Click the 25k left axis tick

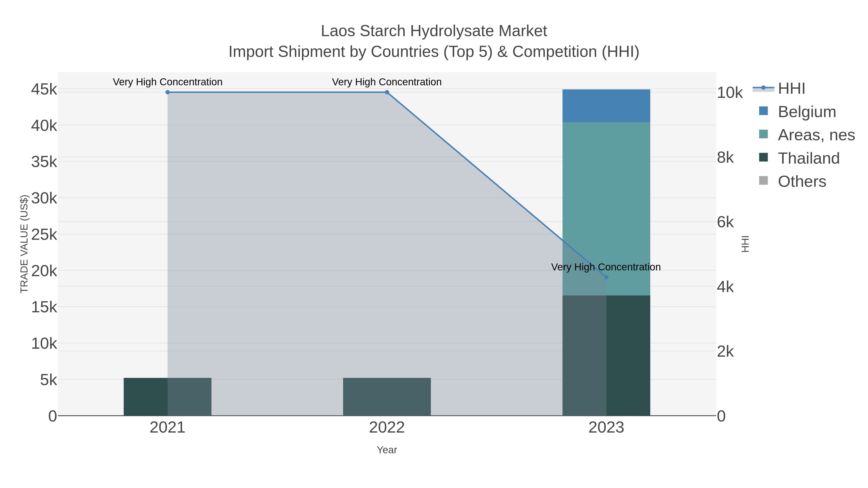click(x=44, y=235)
